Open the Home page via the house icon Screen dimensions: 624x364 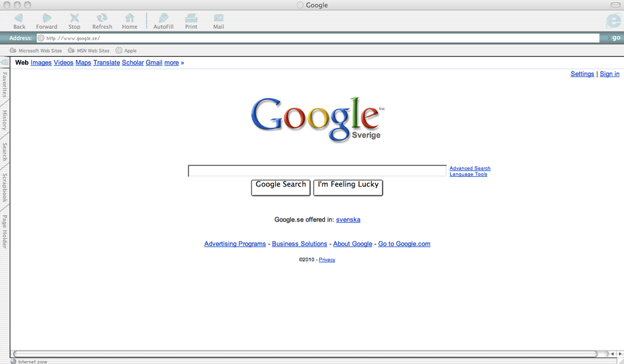click(129, 18)
